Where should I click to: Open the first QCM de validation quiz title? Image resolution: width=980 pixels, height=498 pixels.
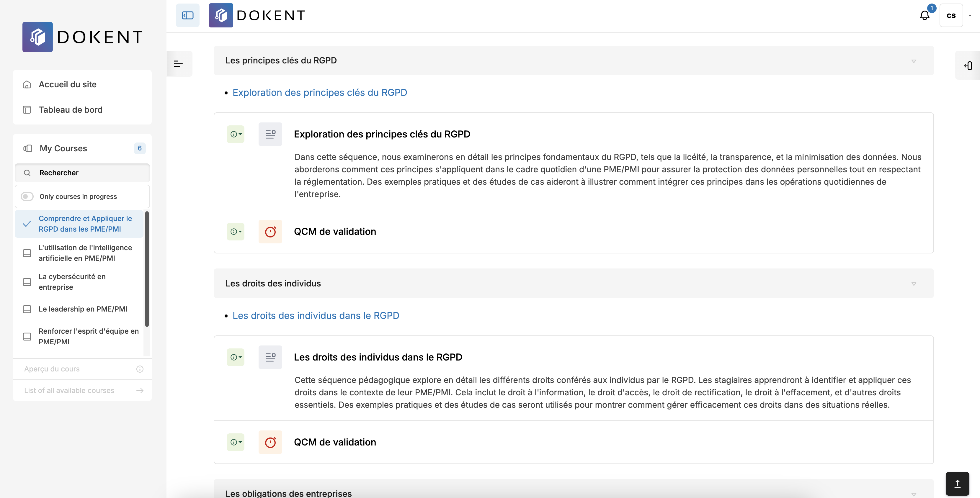point(335,232)
